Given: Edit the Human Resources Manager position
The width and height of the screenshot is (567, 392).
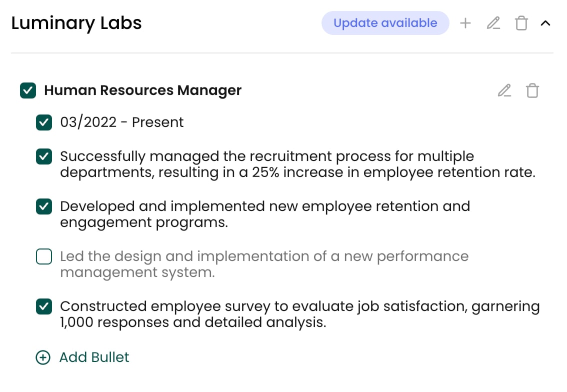Looking at the screenshot, I should click(x=504, y=90).
